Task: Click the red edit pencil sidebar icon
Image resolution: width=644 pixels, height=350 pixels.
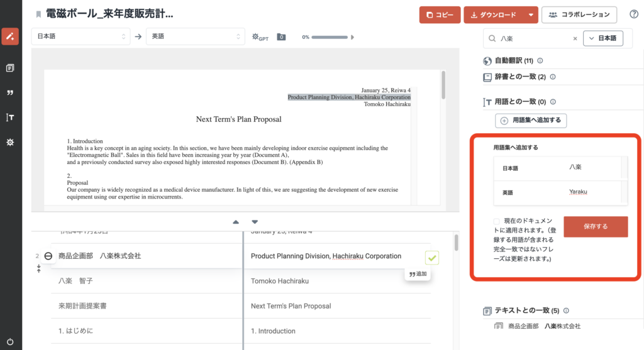Action: tap(10, 36)
